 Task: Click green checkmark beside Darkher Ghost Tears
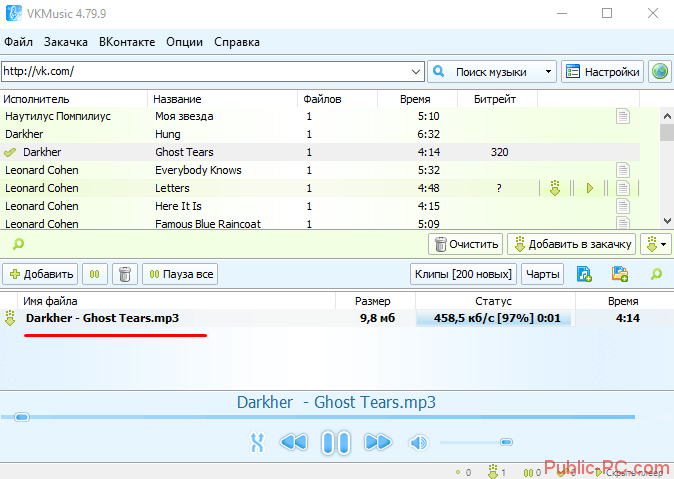[10, 152]
